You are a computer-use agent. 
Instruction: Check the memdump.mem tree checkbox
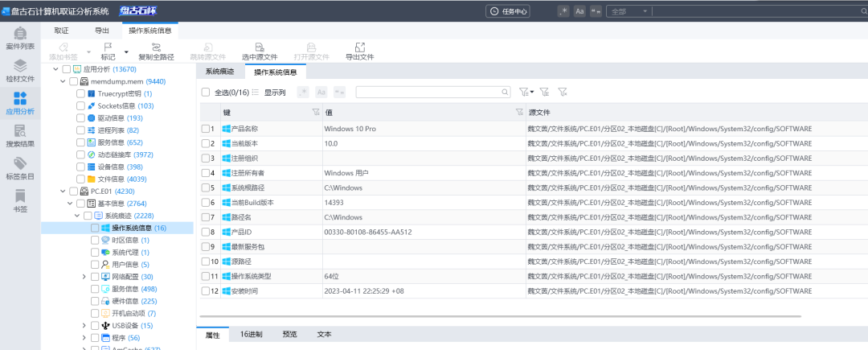click(74, 81)
